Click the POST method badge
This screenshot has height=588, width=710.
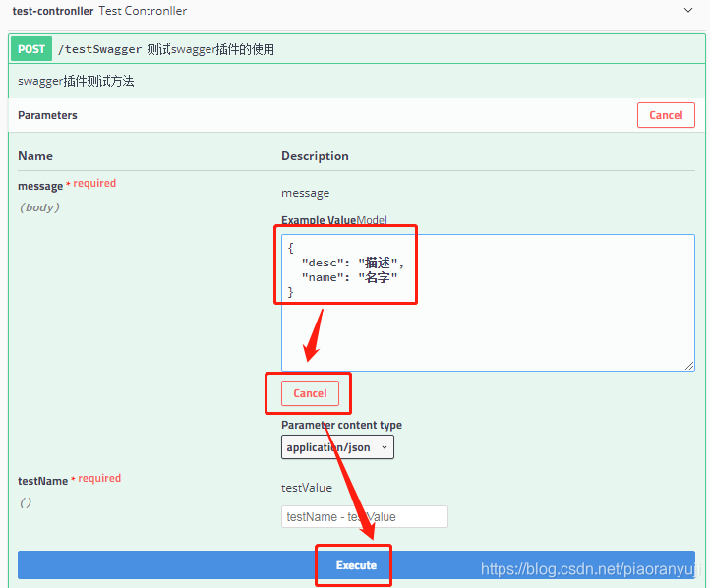(x=31, y=49)
